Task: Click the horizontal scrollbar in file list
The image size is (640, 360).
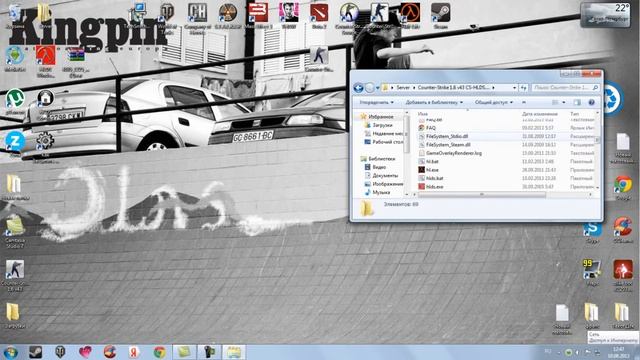Action: (x=481, y=195)
